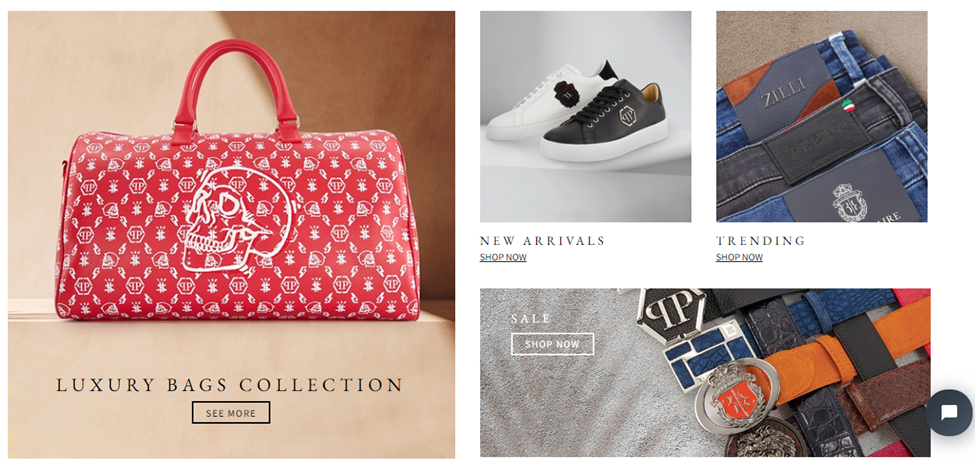Click the See More button

231,413
